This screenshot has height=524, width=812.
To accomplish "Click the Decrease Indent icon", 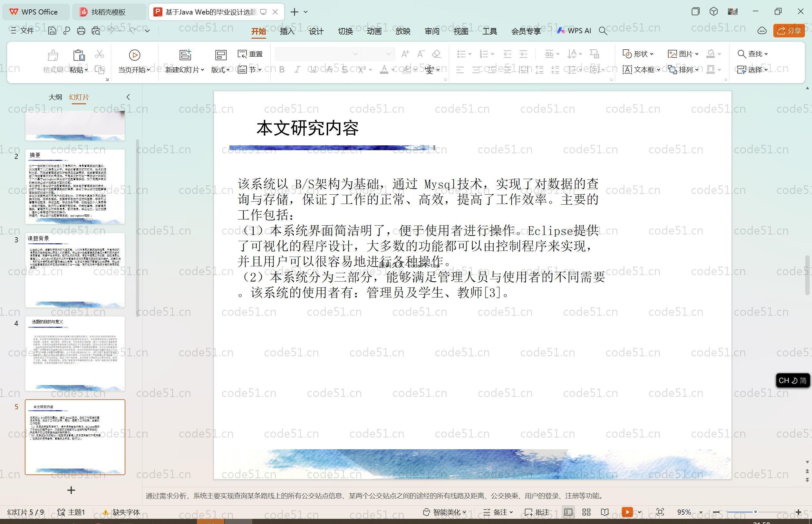I will point(508,54).
